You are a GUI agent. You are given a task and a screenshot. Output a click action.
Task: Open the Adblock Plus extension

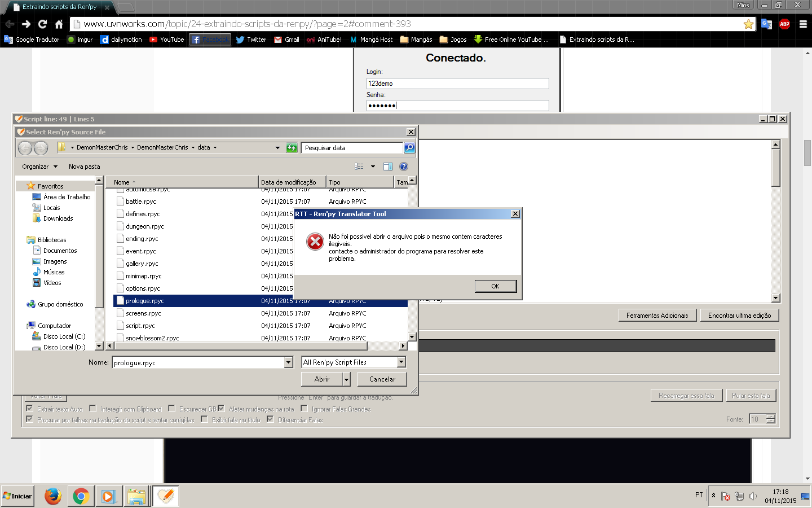tap(784, 24)
